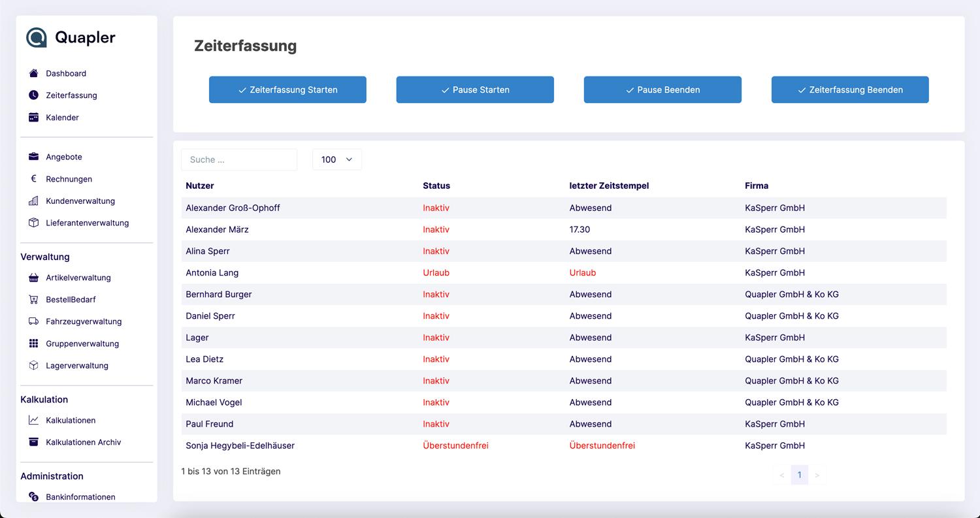
Task: Click the Lagerverwaltung cube icon
Action: (x=34, y=366)
